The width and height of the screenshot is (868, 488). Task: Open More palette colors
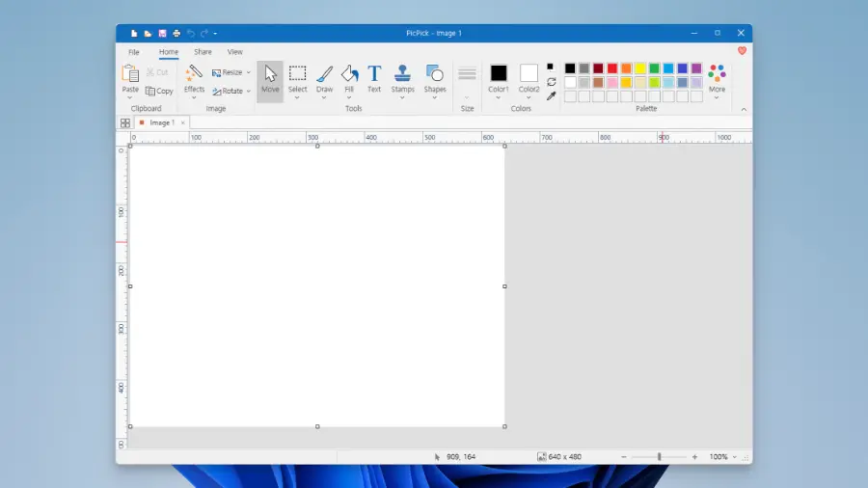point(717,79)
